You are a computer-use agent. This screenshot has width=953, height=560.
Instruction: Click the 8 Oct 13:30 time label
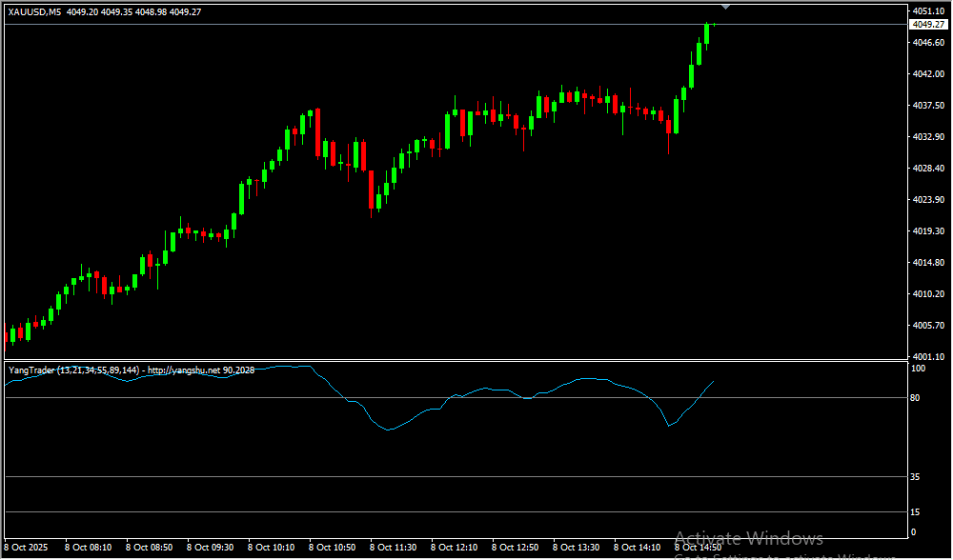pyautogui.click(x=576, y=548)
